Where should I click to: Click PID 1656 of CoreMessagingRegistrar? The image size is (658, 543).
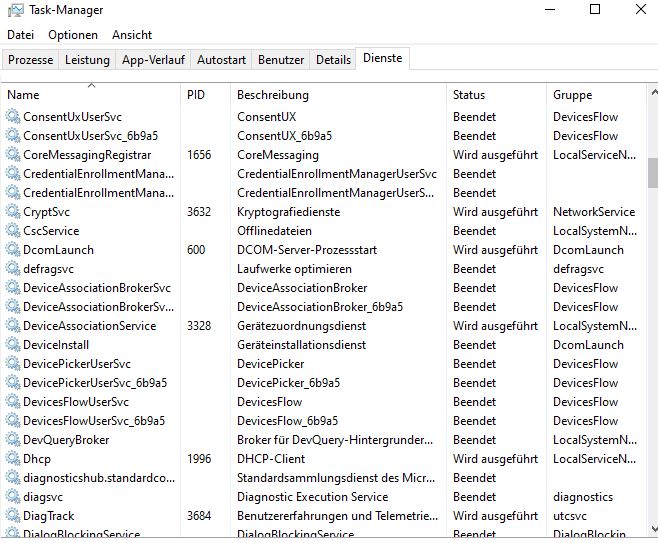click(x=199, y=155)
